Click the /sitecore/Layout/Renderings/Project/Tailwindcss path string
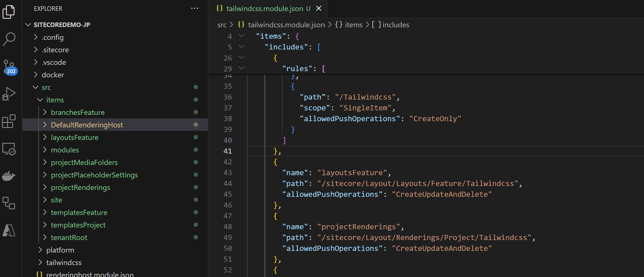Viewport: 644px width, 277px height. [x=424, y=237]
